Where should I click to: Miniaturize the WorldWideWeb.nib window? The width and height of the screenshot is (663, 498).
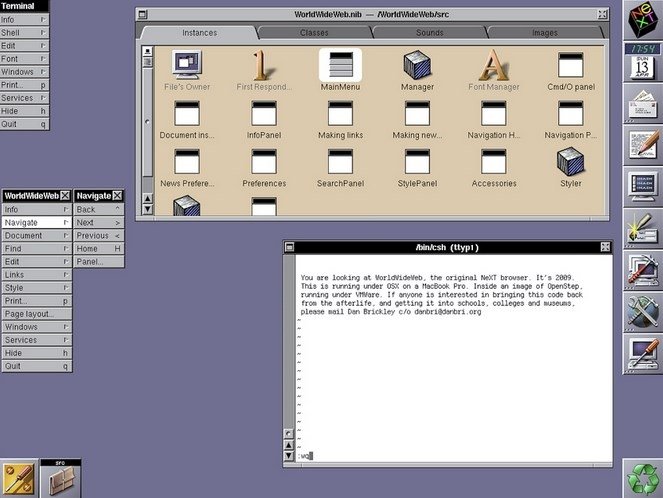(143, 14)
